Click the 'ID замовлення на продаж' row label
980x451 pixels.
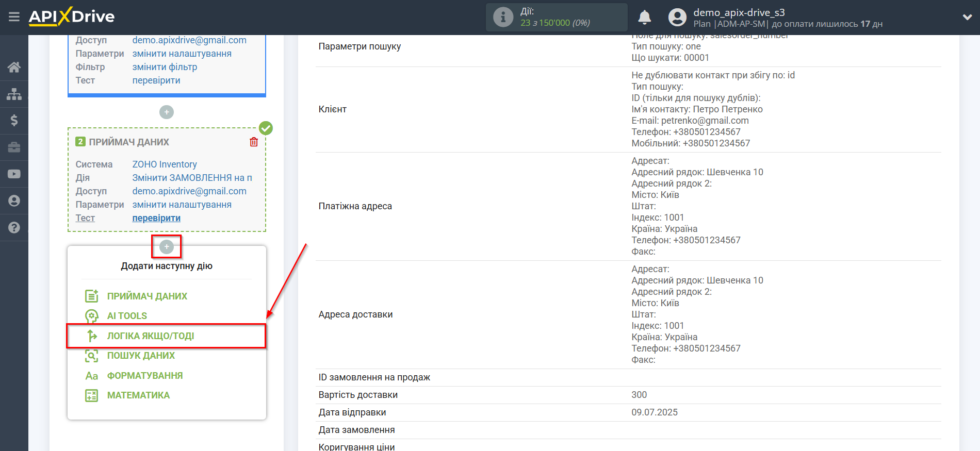tap(374, 377)
